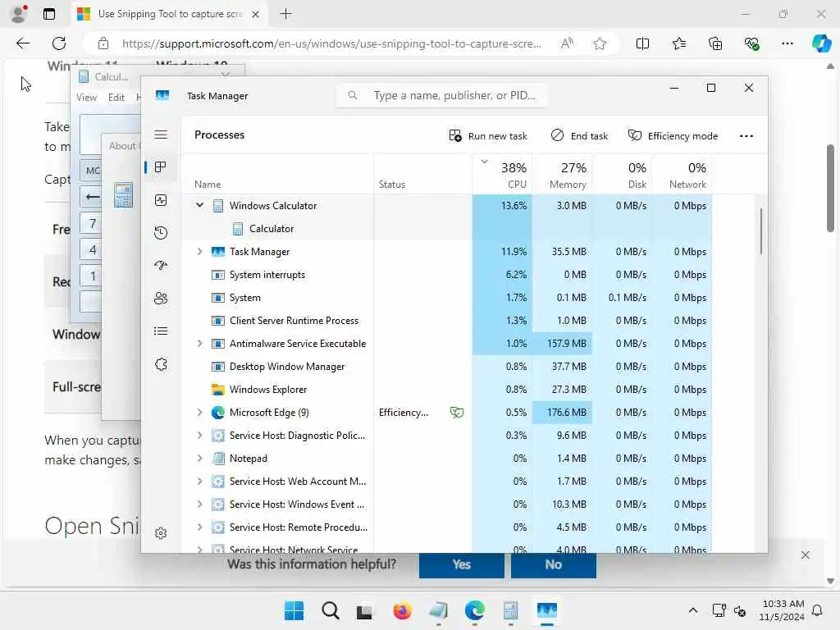Click the 157.9 MB memory cell
This screenshot has height=630, width=840.
click(563, 344)
